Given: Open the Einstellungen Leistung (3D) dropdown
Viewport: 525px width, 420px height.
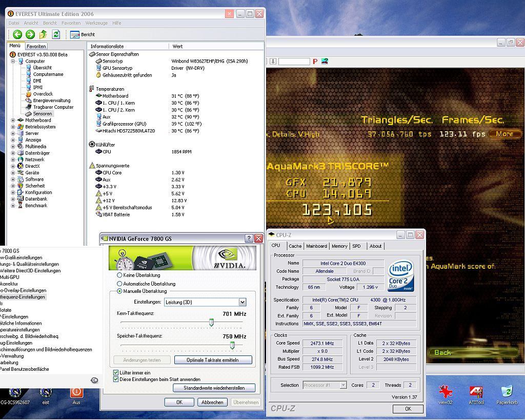Looking at the screenshot, I should (x=243, y=302).
